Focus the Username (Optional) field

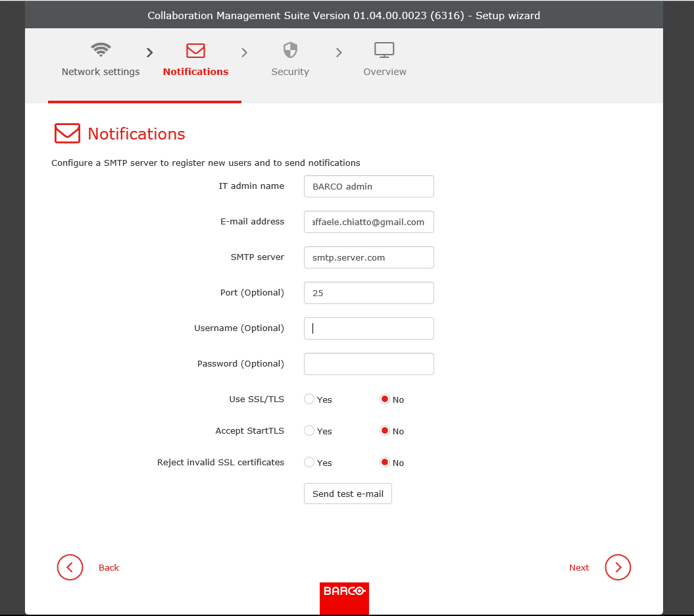coord(368,328)
